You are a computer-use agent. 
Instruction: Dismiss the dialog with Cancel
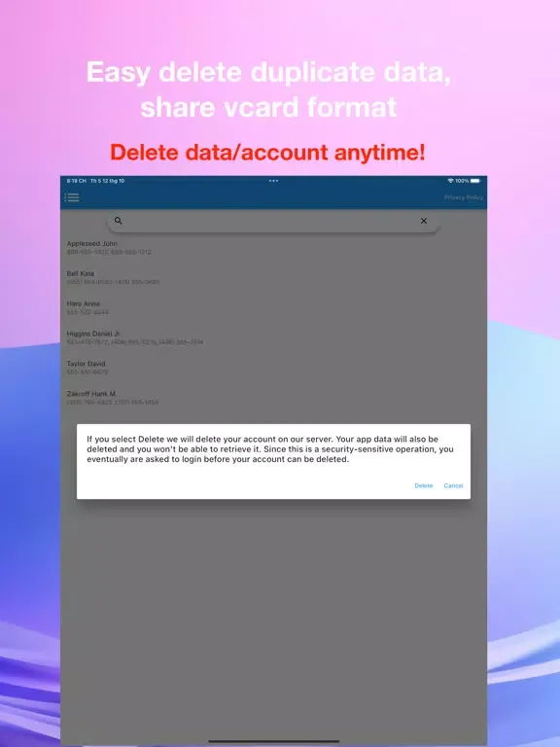pos(453,485)
